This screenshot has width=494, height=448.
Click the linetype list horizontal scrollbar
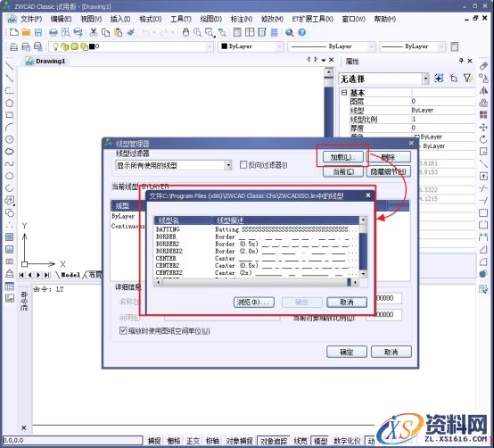point(257,282)
